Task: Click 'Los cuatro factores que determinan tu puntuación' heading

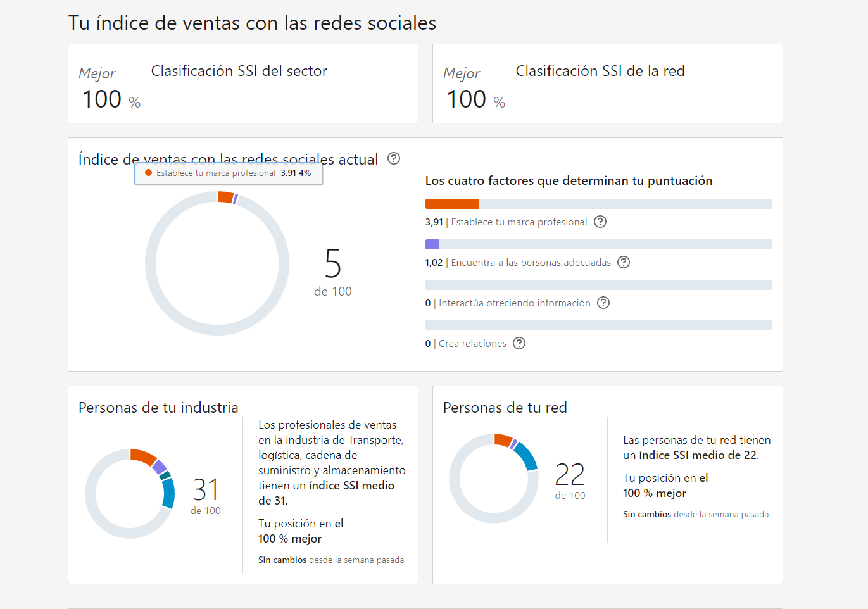Action: (x=569, y=181)
